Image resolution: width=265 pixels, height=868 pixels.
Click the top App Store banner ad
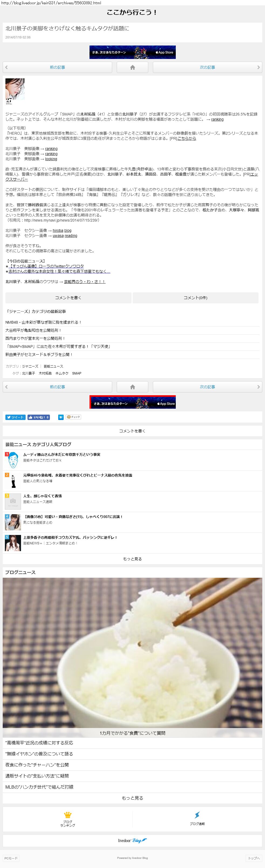tap(132, 52)
